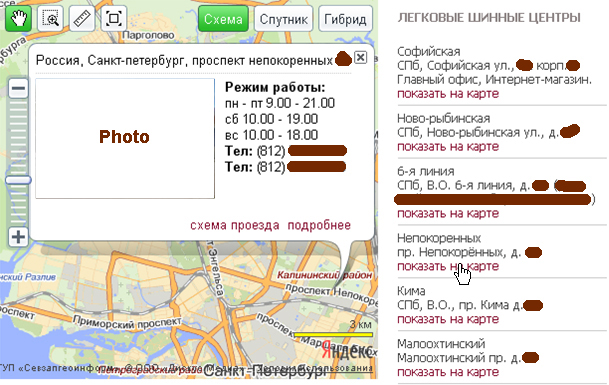Activate the magnifier zoom-area tool
Image resolution: width=609 pixels, height=385 pixels.
[50, 18]
